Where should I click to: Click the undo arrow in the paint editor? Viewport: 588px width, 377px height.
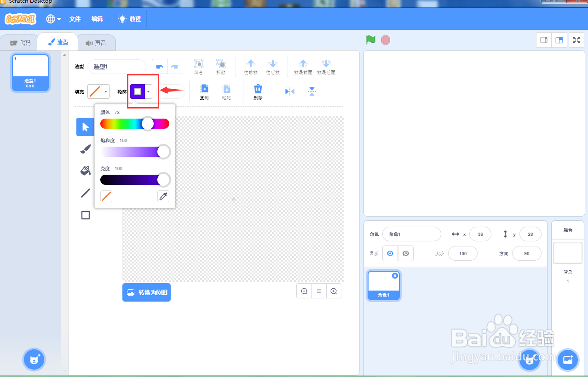click(159, 66)
